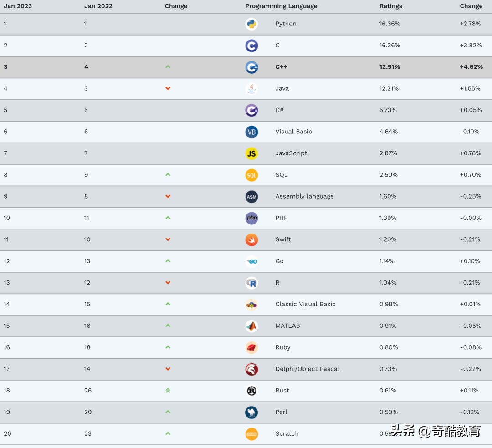Screen dimensions: 492x448
Task: Click the PHP purple icon
Action: [x=251, y=218]
